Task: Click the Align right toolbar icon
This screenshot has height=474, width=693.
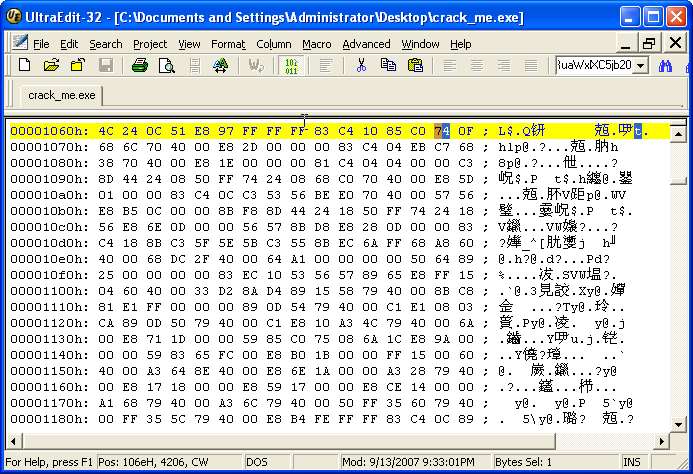Action: coord(503,65)
